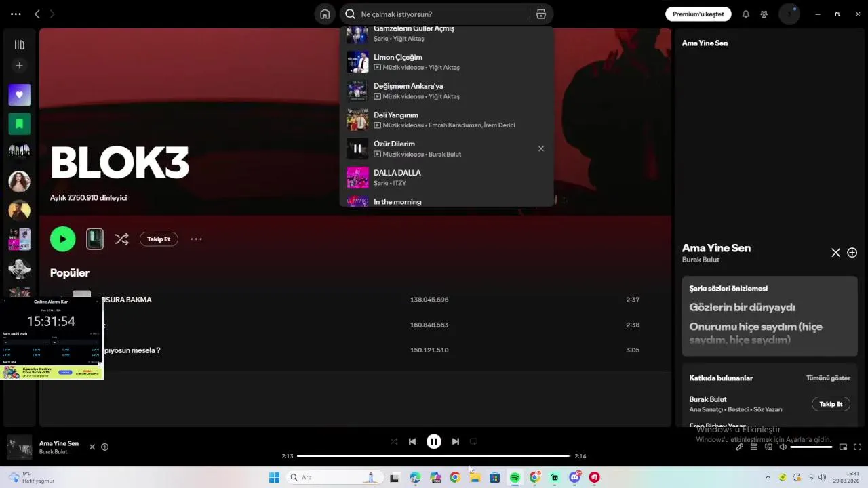
Task: Select the track lasting 3:05
Action: pyautogui.click(x=355, y=350)
